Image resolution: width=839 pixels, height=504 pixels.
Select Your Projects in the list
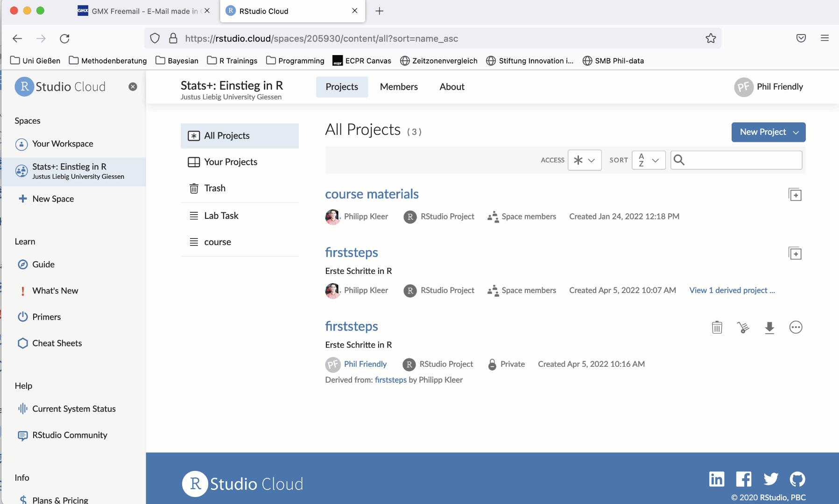(240, 162)
